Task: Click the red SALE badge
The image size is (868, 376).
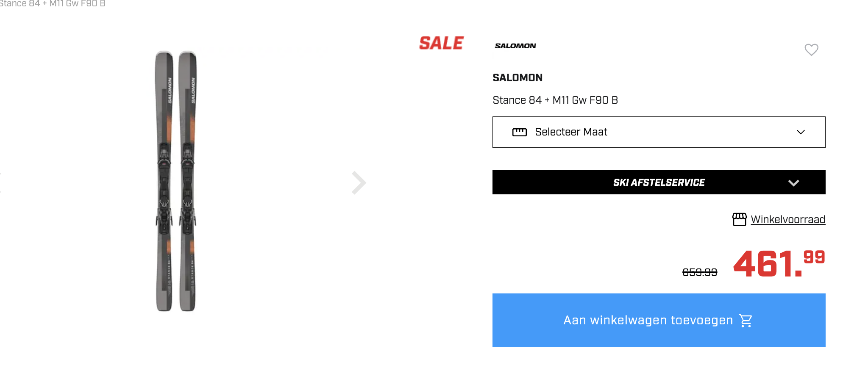Action: click(441, 43)
